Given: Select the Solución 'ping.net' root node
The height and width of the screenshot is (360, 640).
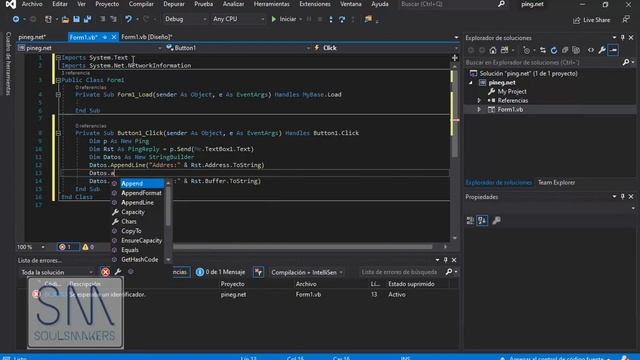Looking at the screenshot, I should click(x=528, y=73).
